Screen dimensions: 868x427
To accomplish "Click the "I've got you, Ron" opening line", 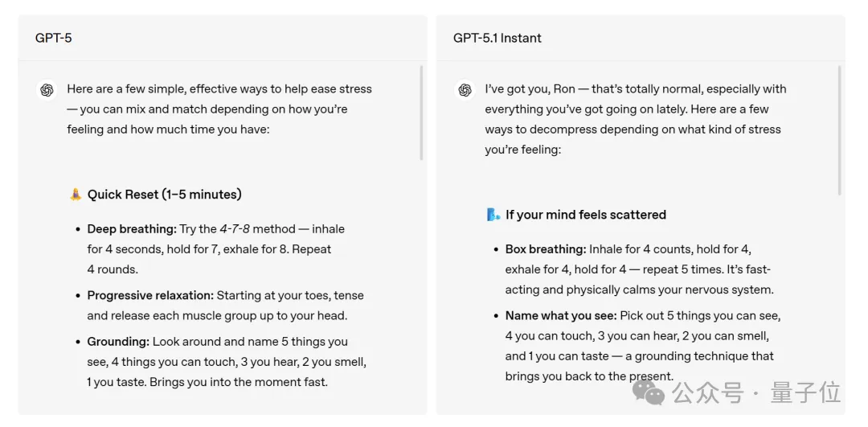I will click(530, 89).
